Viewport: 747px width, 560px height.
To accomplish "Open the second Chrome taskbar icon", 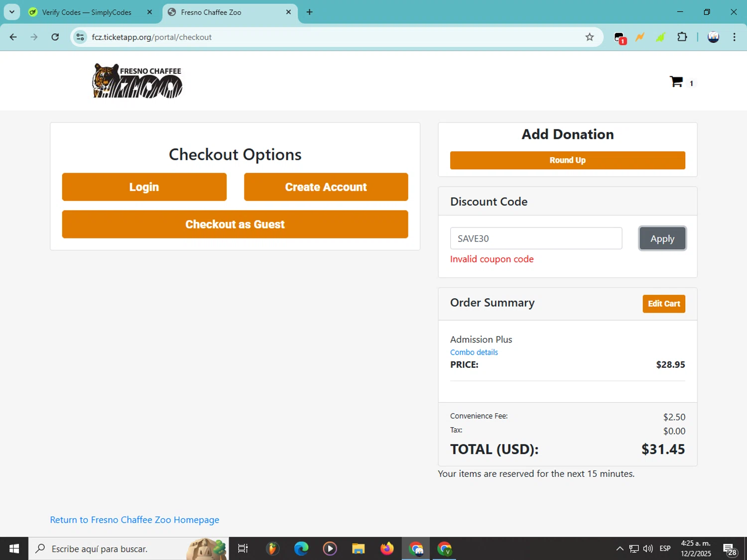I will tap(444, 549).
